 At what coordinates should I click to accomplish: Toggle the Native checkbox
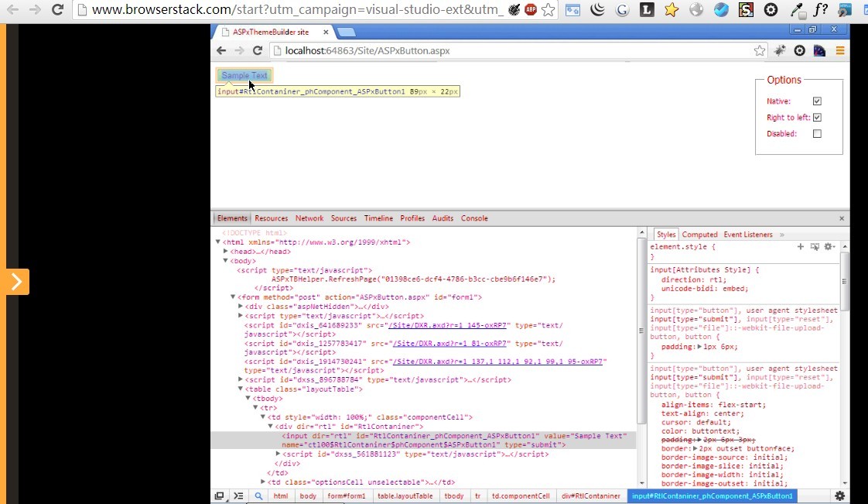point(817,101)
